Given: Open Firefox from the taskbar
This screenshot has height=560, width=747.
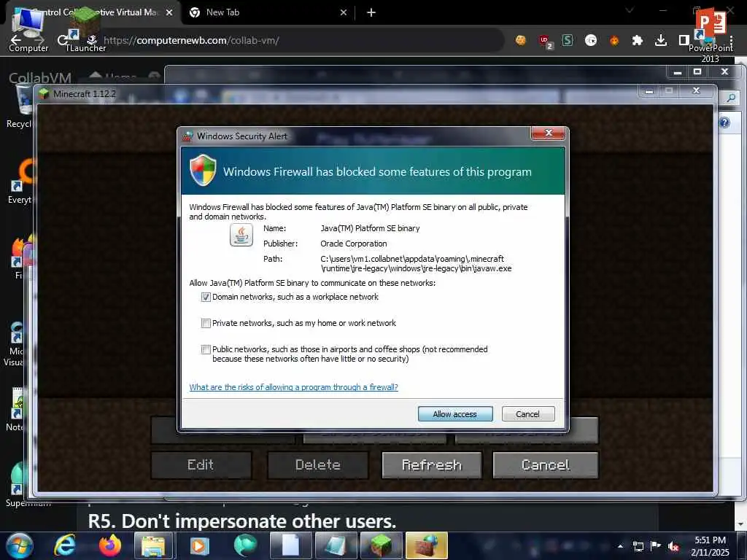Looking at the screenshot, I should click(x=110, y=545).
